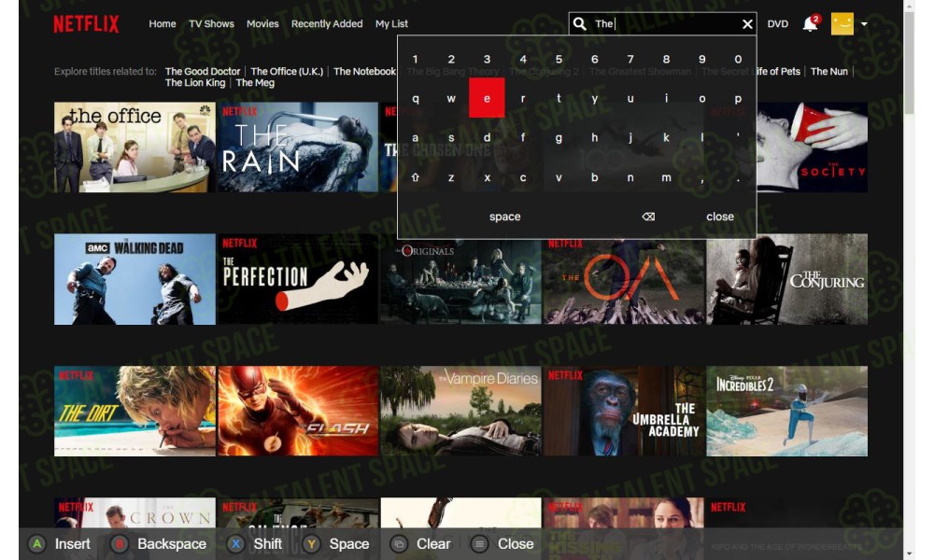Tap the apostrophe key on keyboard
Screen dimensions: 934x560
pyautogui.click(x=738, y=137)
